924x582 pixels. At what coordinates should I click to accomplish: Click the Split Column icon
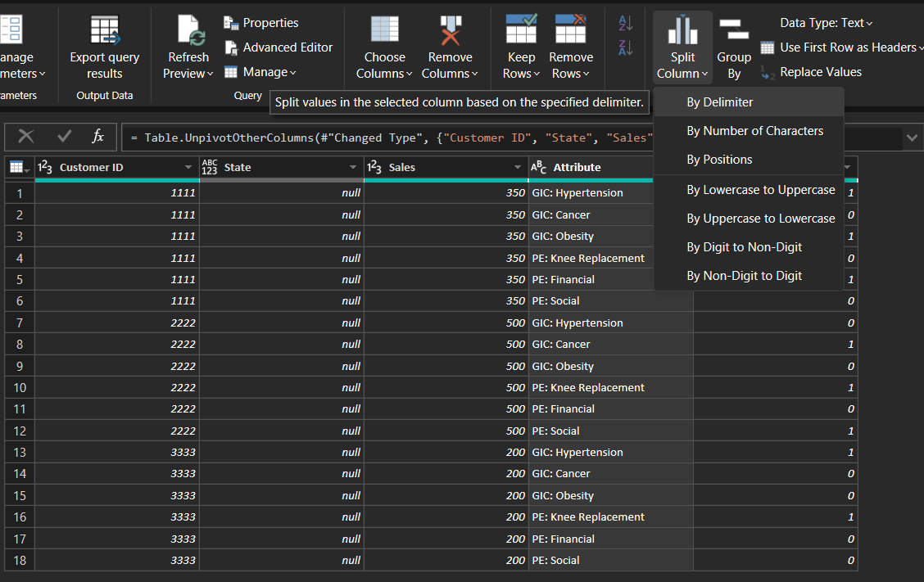click(x=682, y=29)
